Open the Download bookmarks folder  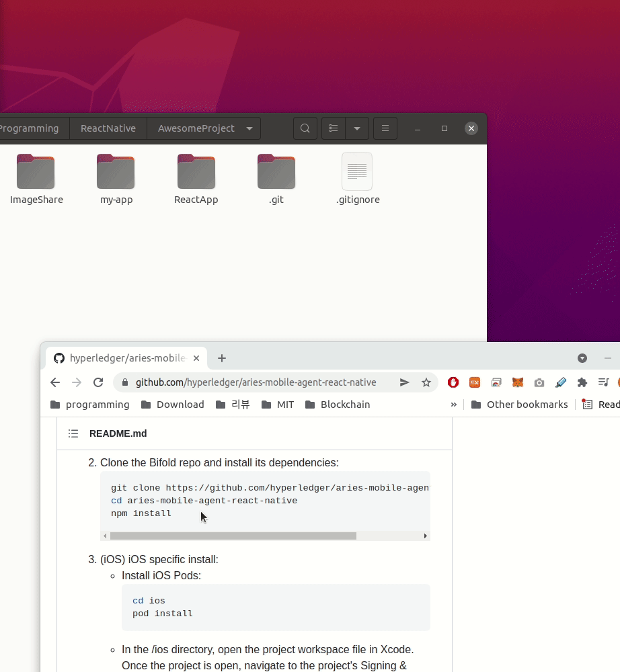pos(173,405)
